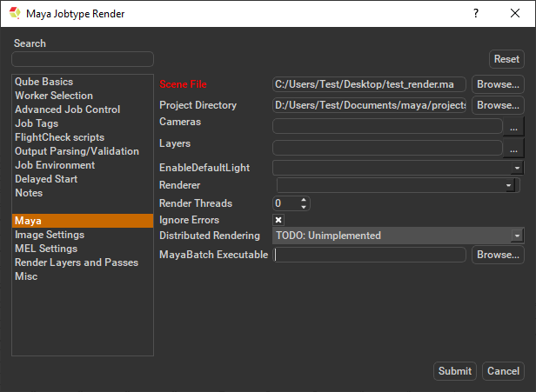
Task: Select Image Settings in the sidebar
Action: pos(50,235)
